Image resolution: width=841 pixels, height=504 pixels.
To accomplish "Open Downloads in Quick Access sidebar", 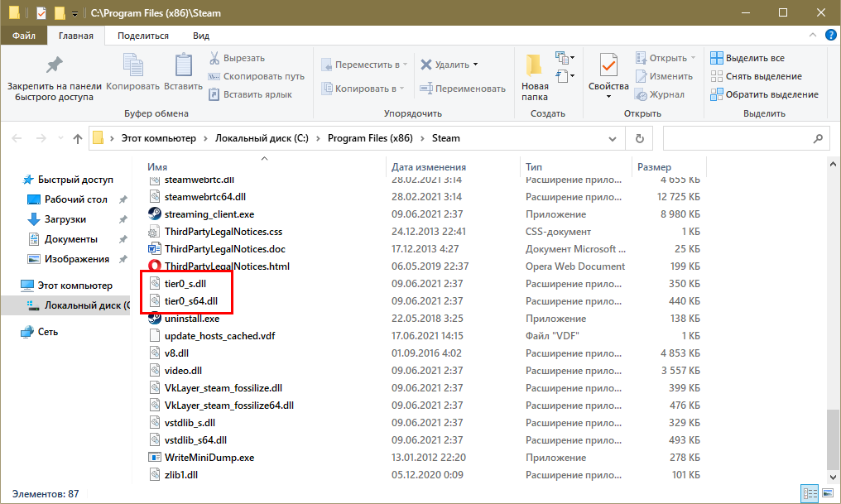I will [65, 219].
